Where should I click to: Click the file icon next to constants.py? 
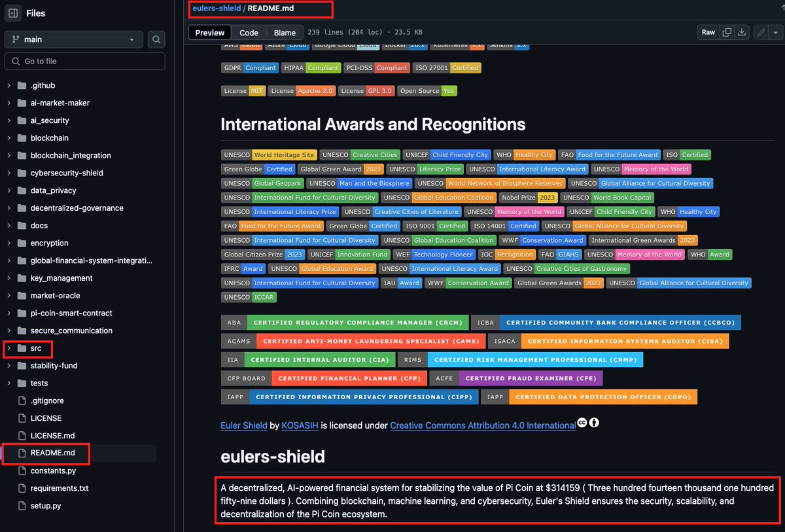22,470
